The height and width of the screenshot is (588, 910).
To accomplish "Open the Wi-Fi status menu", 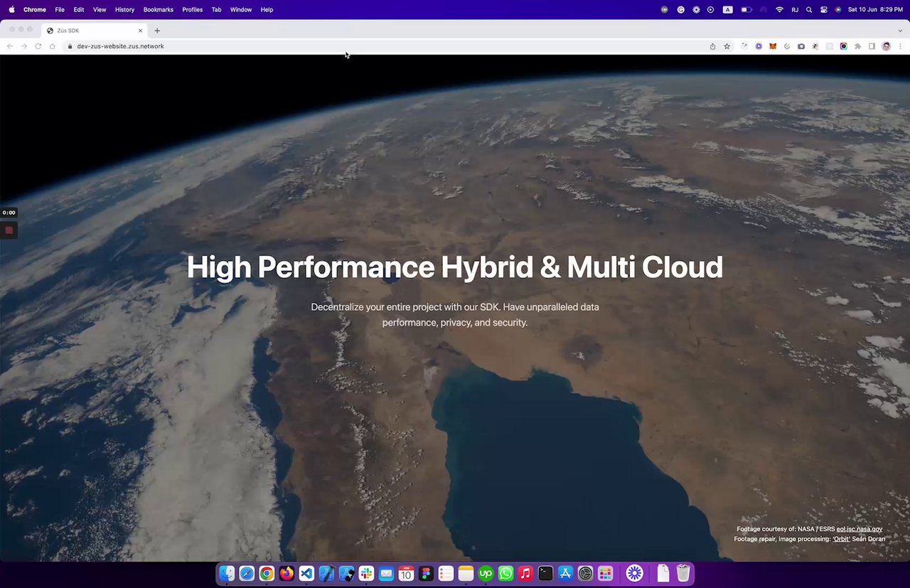I will coord(779,10).
